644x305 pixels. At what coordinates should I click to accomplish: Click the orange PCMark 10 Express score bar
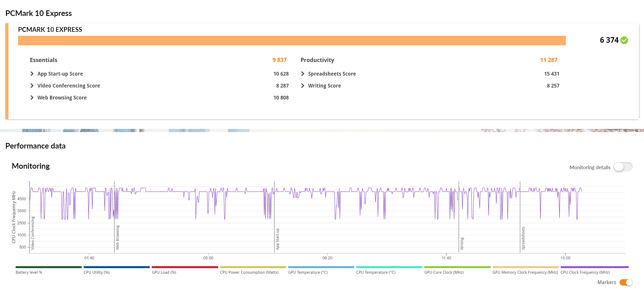pos(292,41)
